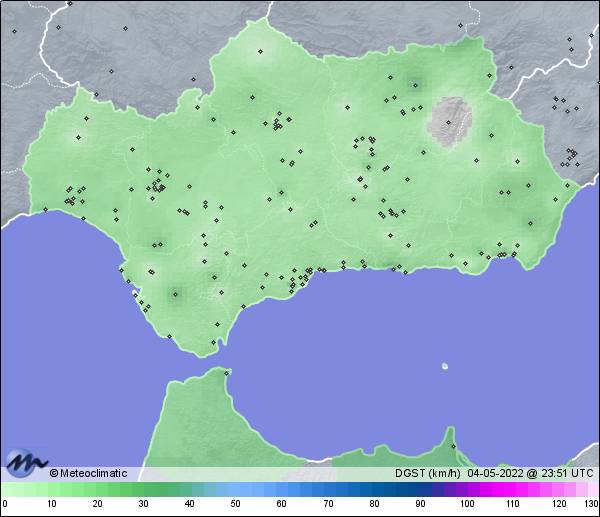Image resolution: width=600 pixels, height=517 pixels.
Task: Select the station marker at Ceuta's tip
Action: pos(227,373)
